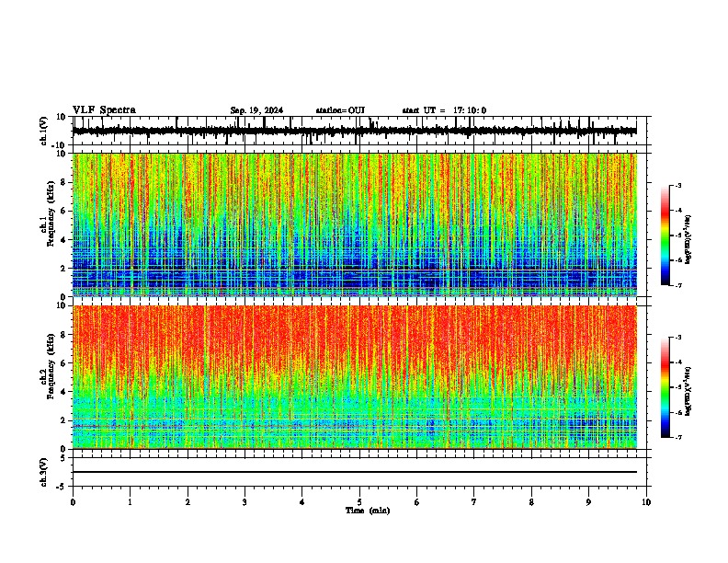Click the ch.2 color bar label log(PSD)
This screenshot has height=563, width=728.
pyautogui.click(x=688, y=391)
